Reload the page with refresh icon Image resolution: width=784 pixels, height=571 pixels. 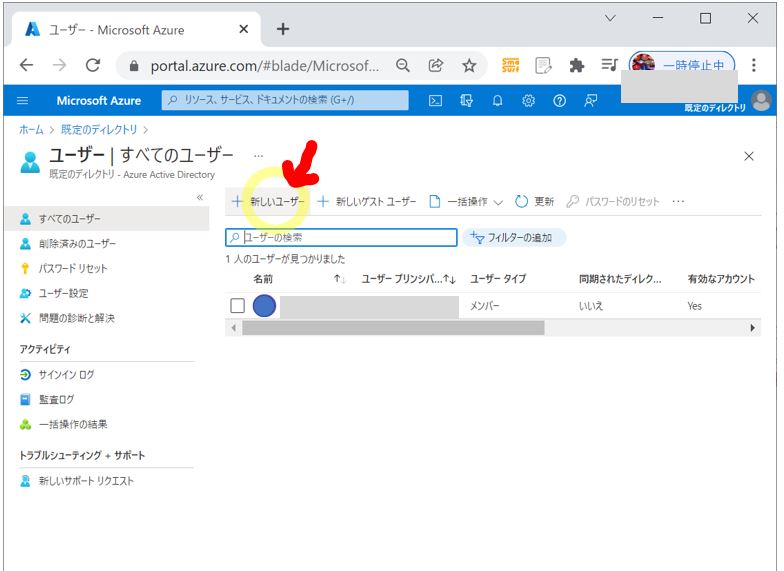92,65
